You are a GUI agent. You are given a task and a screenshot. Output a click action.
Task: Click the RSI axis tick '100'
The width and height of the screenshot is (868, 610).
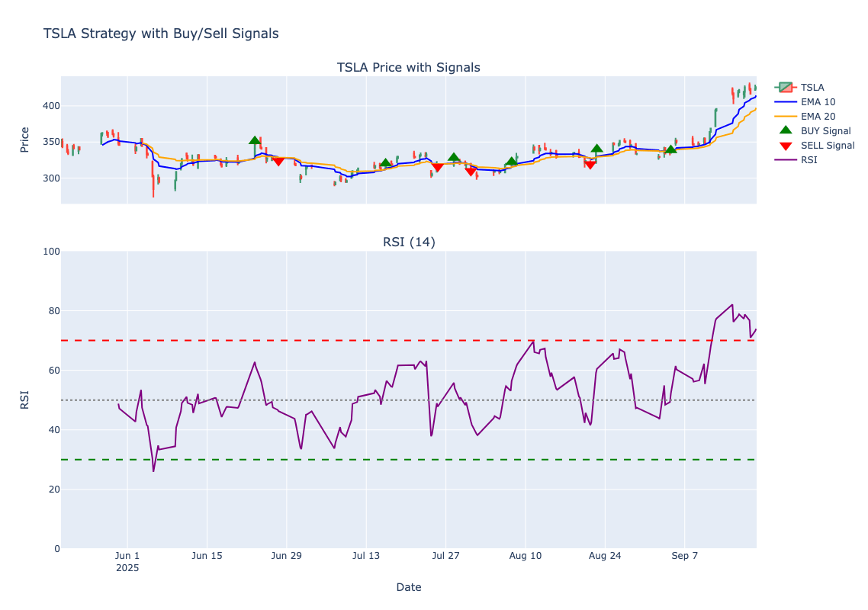[x=52, y=252]
